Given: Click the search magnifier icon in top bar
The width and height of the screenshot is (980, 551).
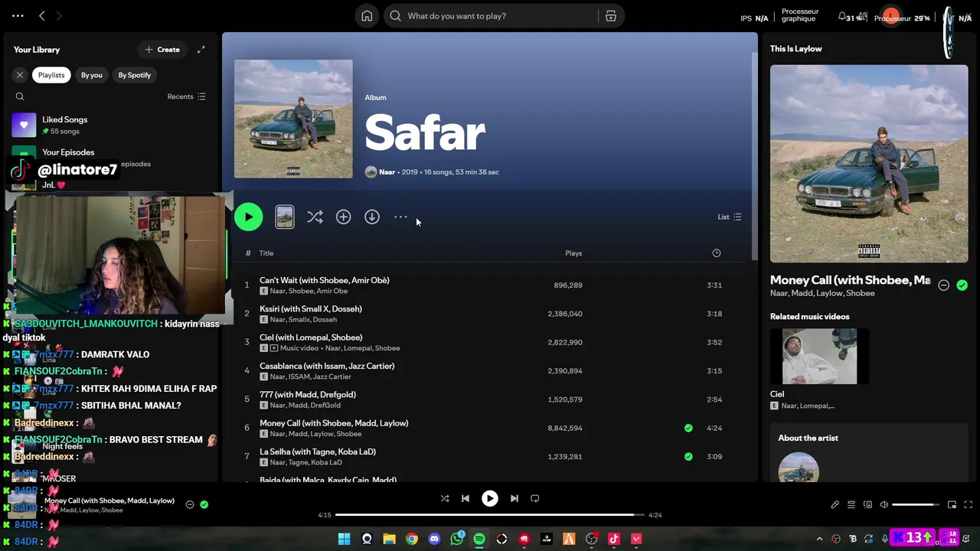Looking at the screenshot, I should point(396,16).
